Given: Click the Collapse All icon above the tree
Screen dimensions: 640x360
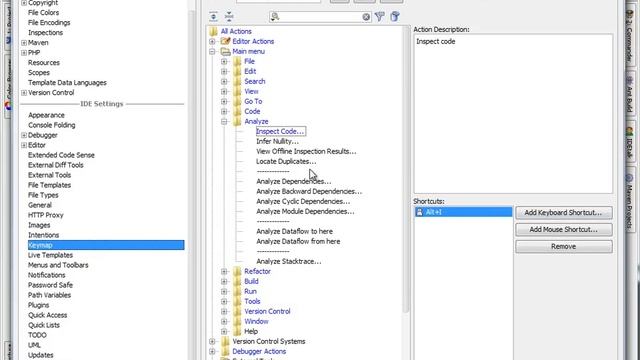Looking at the screenshot, I should 229,17.
